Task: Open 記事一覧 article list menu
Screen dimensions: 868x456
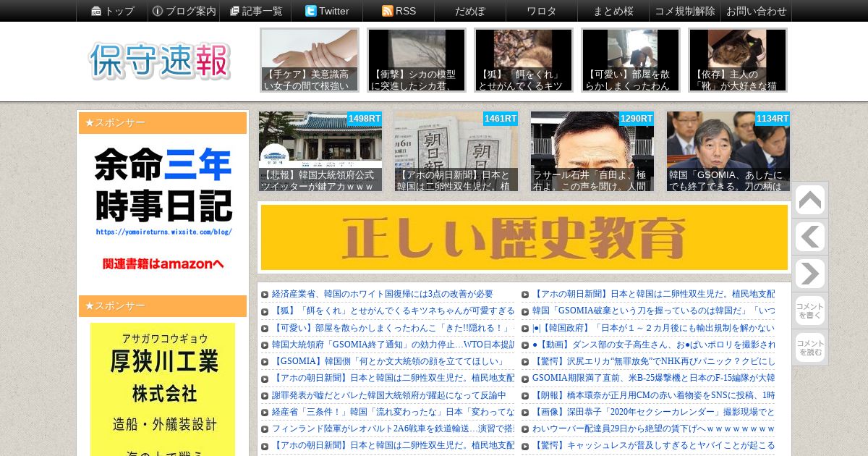Action: [x=255, y=11]
